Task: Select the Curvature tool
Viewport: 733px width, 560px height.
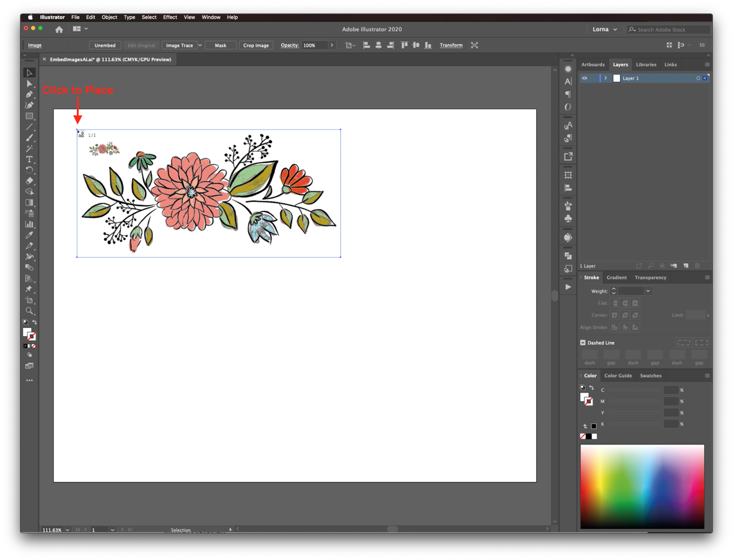Action: pos(29,105)
